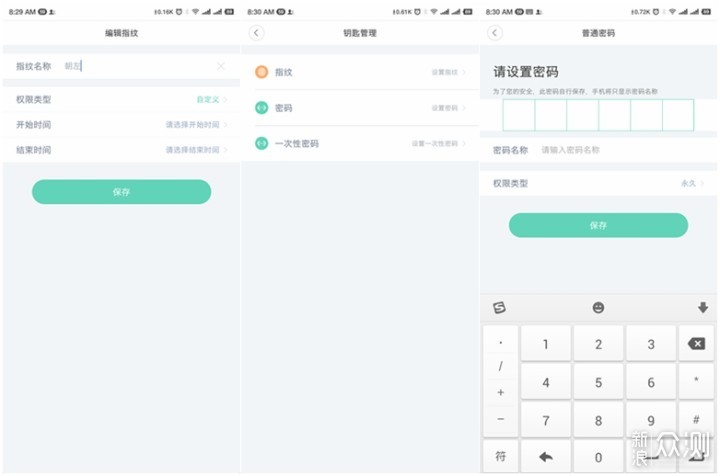Go back from the 钥匙管理 screen

tap(256, 33)
